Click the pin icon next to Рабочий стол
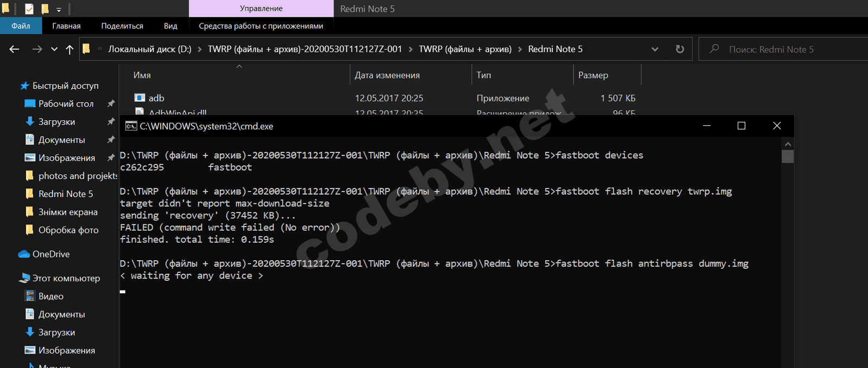 pos(111,104)
